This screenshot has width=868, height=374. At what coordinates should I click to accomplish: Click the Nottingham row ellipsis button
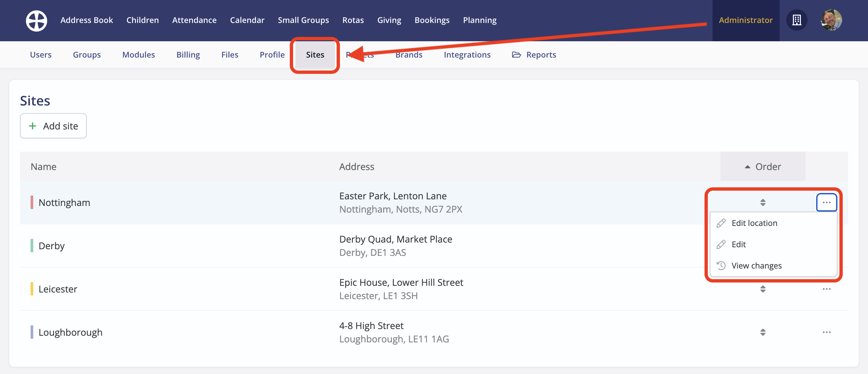[826, 202]
